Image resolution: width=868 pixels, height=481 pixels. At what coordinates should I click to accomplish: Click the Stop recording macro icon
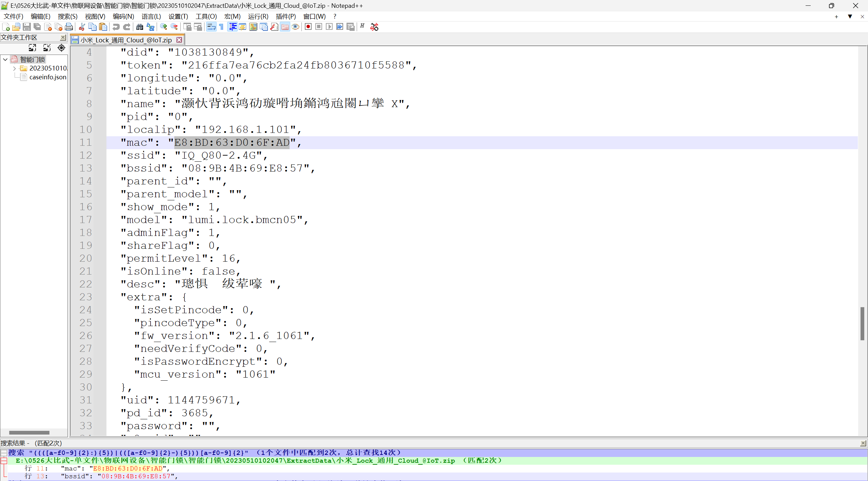[x=319, y=27]
